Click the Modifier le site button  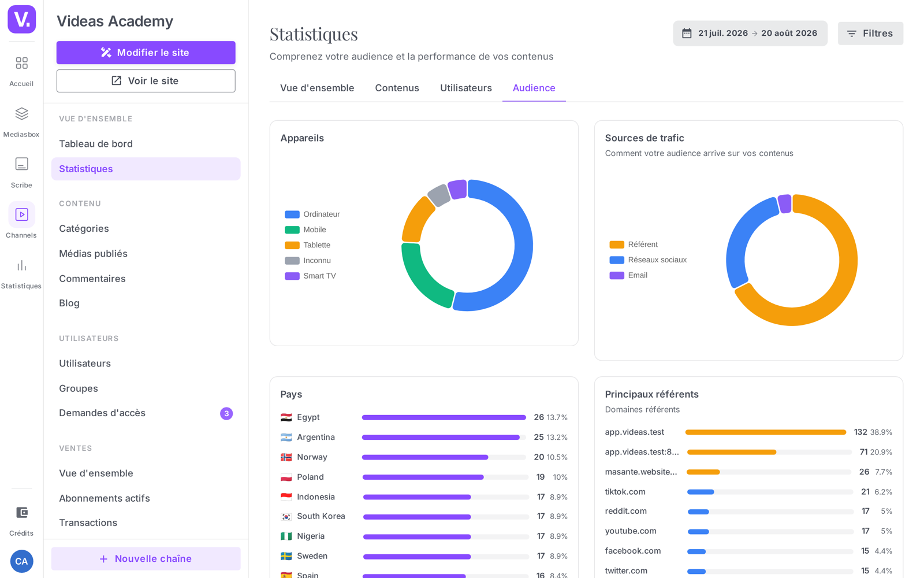click(x=146, y=53)
